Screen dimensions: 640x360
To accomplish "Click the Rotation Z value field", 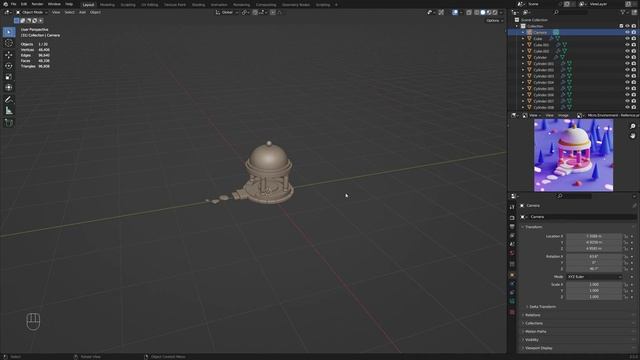I will [x=594, y=269].
